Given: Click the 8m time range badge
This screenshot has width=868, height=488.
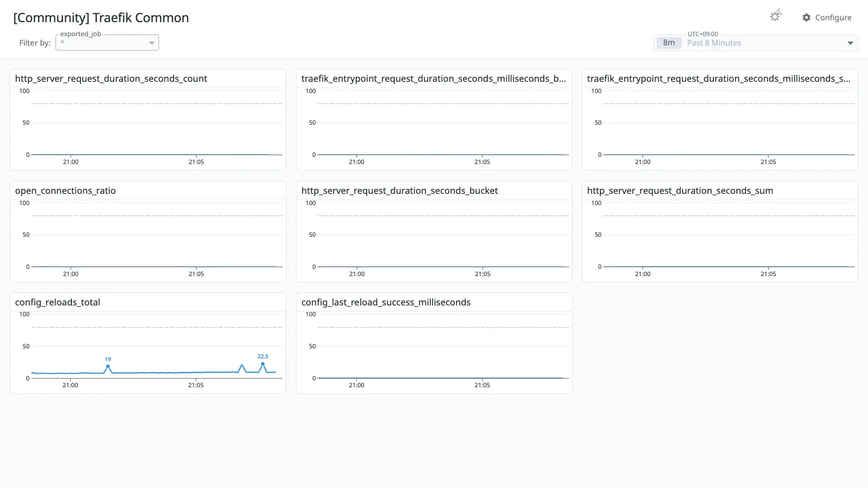Looking at the screenshot, I should [669, 42].
